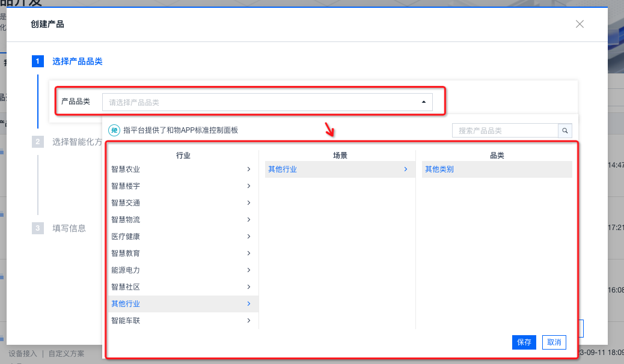Open the 产品品类 dropdown arrow

pyautogui.click(x=423, y=103)
